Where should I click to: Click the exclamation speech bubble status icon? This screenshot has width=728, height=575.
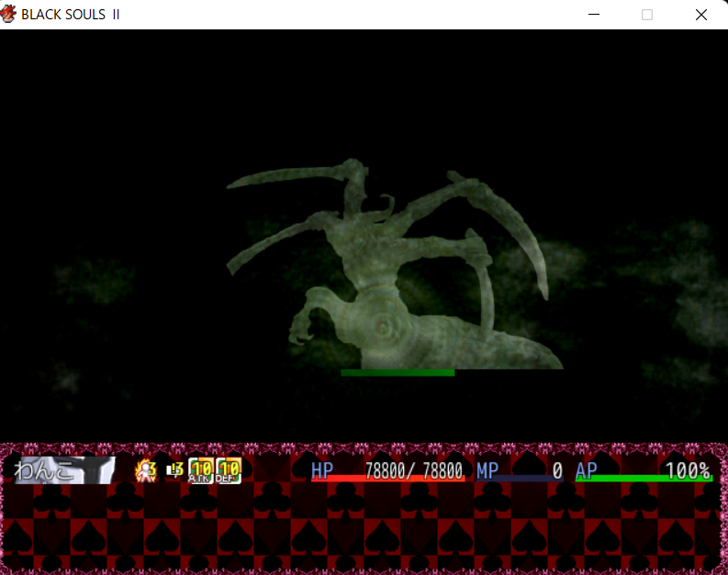point(174,471)
